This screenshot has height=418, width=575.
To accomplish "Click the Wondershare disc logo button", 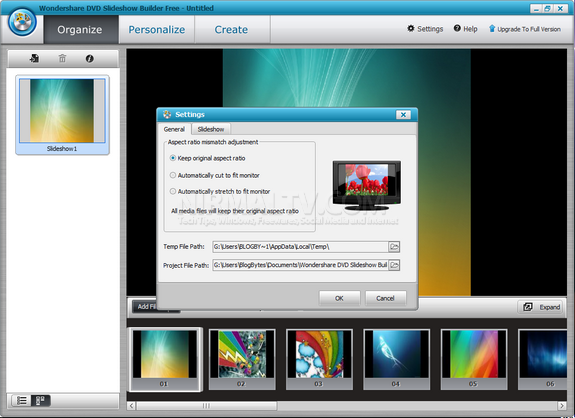I will tap(22, 22).
